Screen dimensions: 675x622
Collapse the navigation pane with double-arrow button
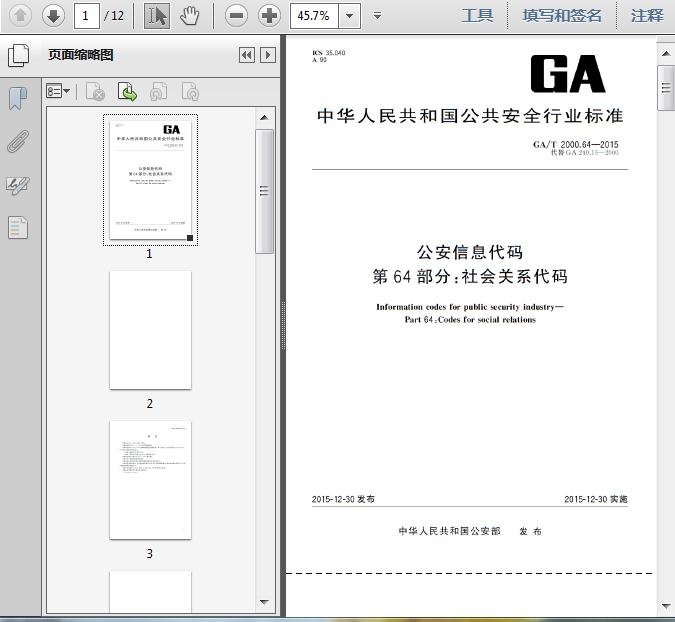(247, 55)
